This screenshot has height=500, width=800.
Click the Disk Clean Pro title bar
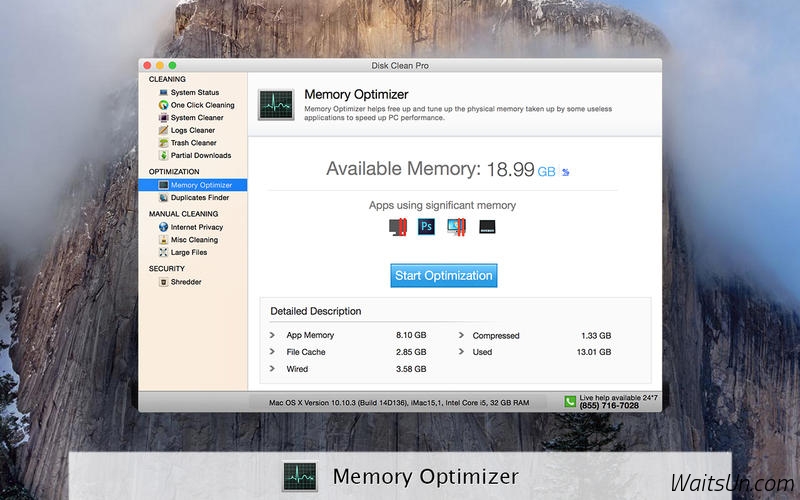point(400,65)
